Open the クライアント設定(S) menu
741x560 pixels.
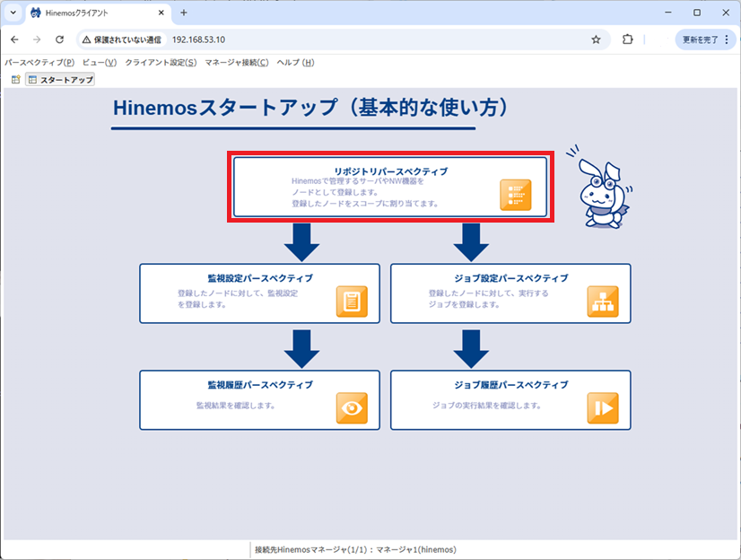[161, 63]
